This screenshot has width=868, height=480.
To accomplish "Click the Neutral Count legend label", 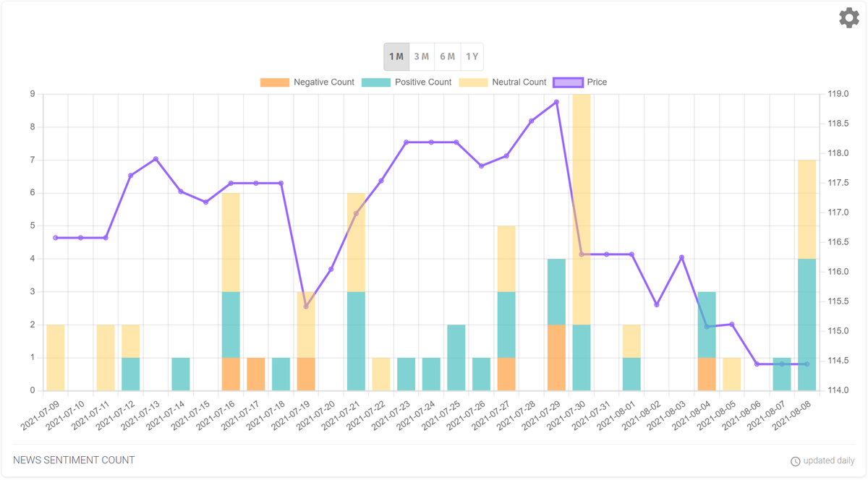I will [519, 82].
